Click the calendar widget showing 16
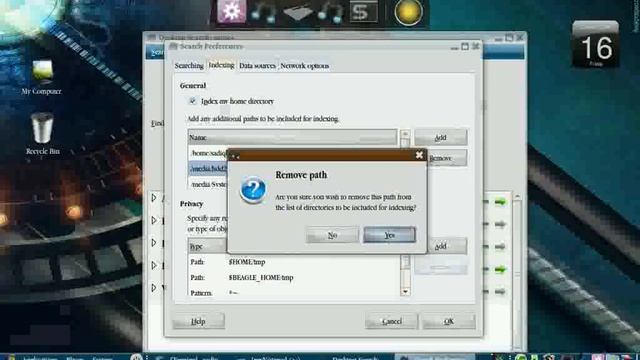The height and width of the screenshot is (360, 640). 596,44
